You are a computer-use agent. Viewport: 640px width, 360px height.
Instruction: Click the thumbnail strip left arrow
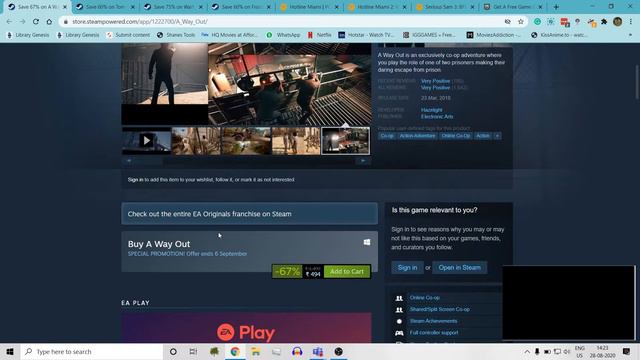pos(129,161)
